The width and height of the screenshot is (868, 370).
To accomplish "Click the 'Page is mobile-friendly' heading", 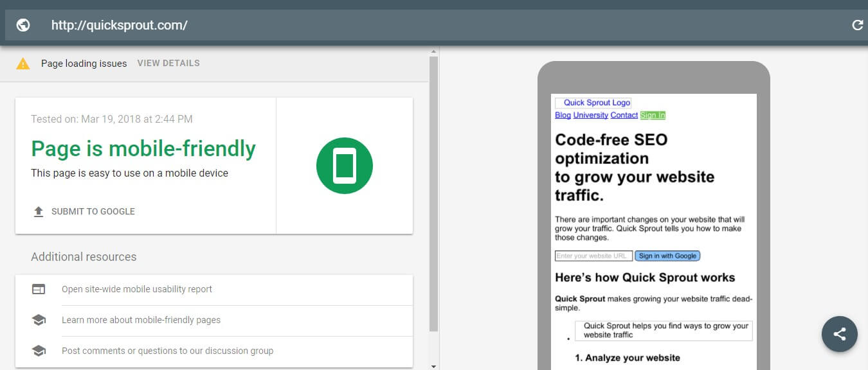I will (143, 149).
